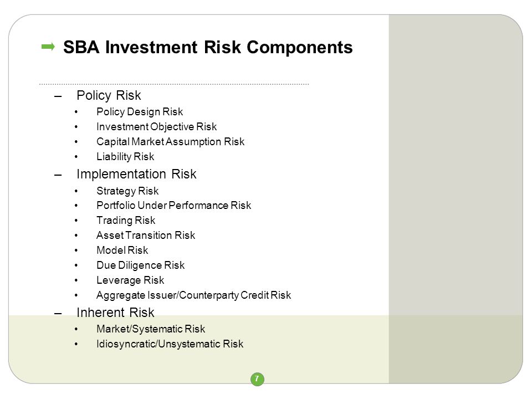Click the green arrow icon beside title
This screenshot has width=532, height=399.
click(48, 47)
